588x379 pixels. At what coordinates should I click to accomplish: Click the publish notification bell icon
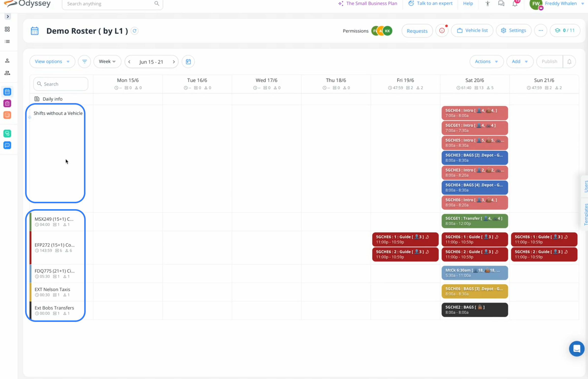pyautogui.click(x=569, y=62)
